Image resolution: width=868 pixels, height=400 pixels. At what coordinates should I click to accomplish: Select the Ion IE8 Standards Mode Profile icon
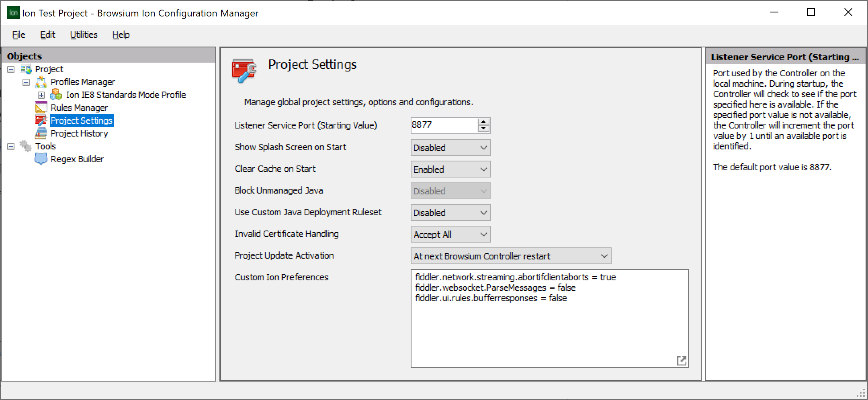(56, 95)
